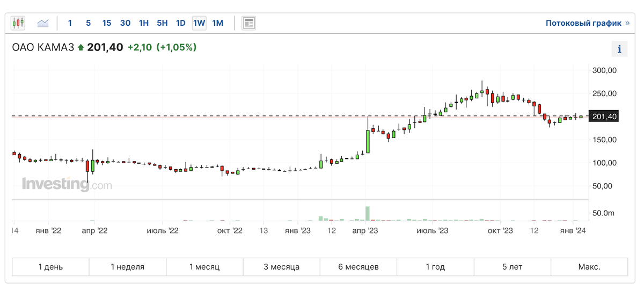Click the янв '22 date label

click(49, 230)
